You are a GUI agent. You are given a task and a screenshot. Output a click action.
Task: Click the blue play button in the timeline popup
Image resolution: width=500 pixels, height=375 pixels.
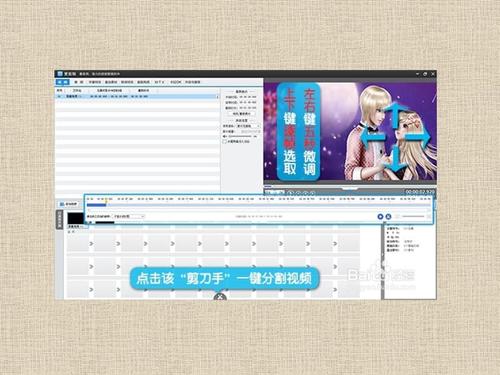[x=380, y=217]
